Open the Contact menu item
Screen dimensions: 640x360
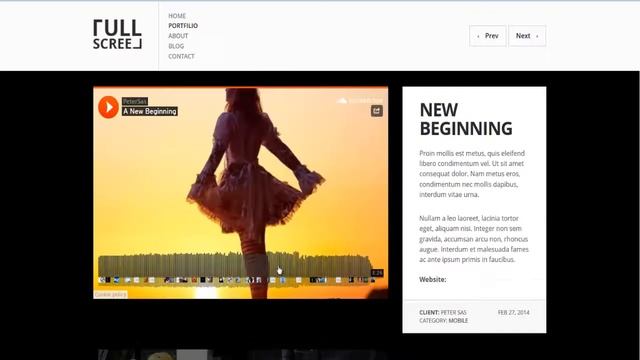point(182,56)
